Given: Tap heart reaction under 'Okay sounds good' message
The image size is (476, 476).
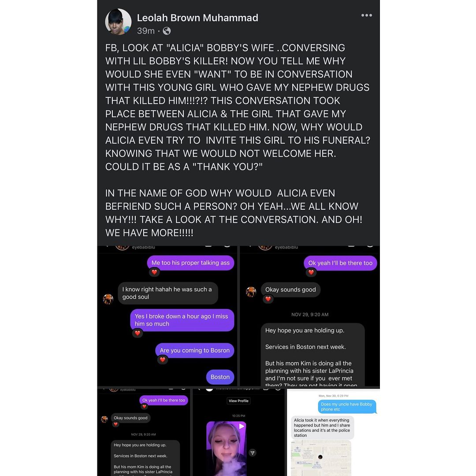Looking at the screenshot, I should [x=268, y=299].
